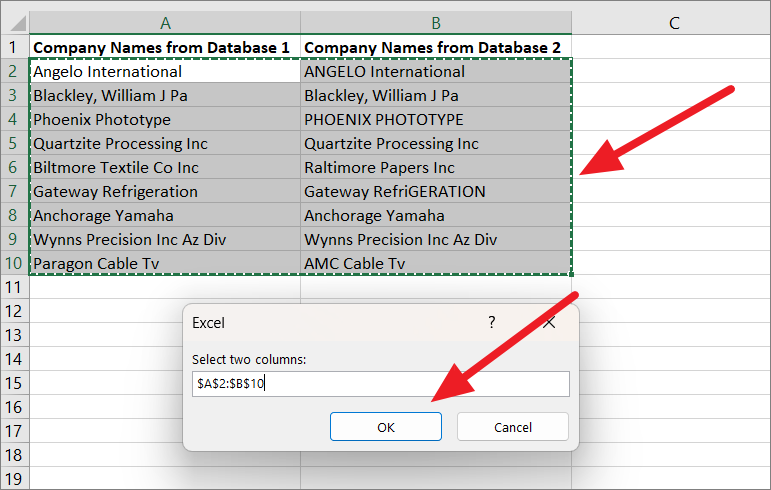Select row 8 header
Screen dimensions: 771x490
click(13, 215)
